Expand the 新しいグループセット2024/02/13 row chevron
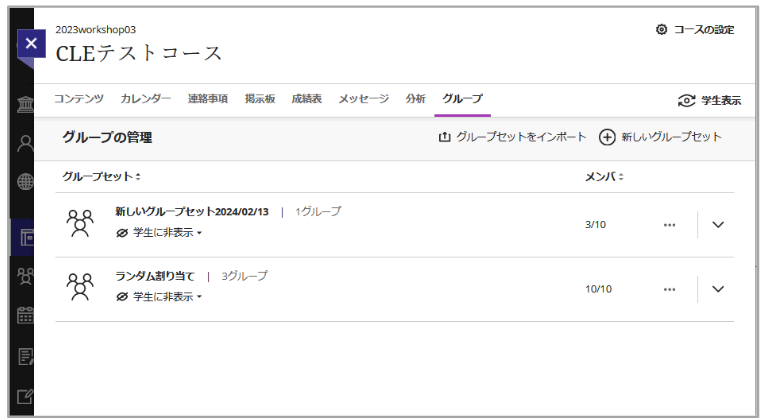 (x=718, y=225)
